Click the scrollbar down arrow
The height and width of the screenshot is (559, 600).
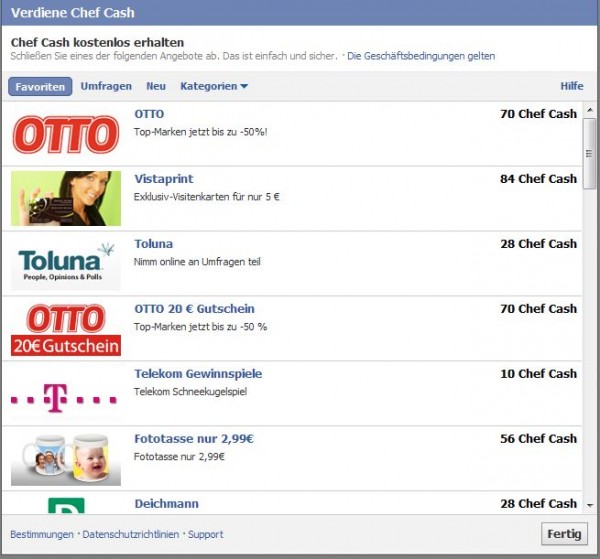[589, 506]
